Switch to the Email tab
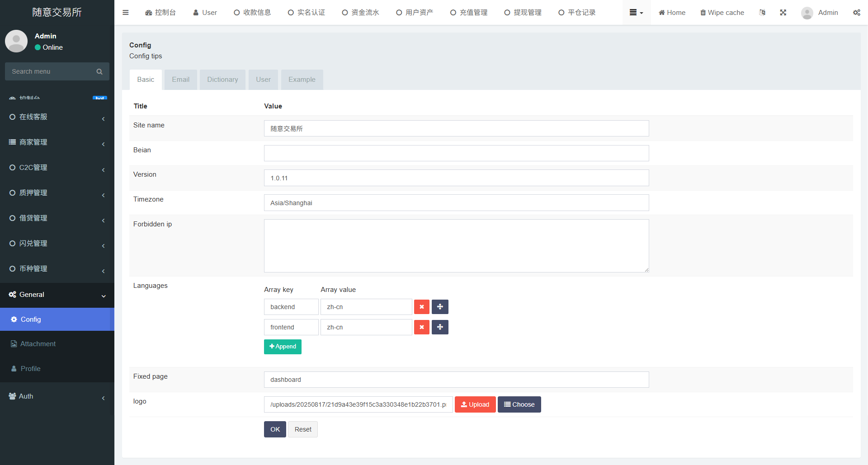This screenshot has width=868, height=465. (x=180, y=80)
